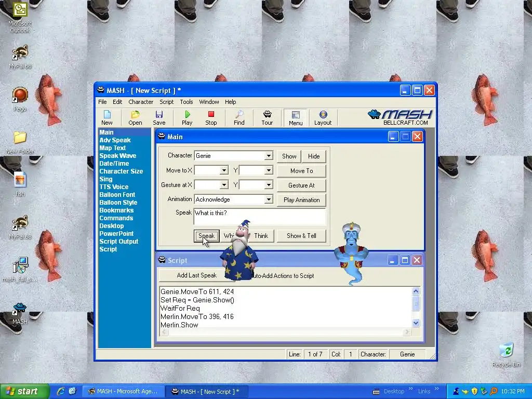Open the Script menu
The image size is (532, 399).
(167, 102)
